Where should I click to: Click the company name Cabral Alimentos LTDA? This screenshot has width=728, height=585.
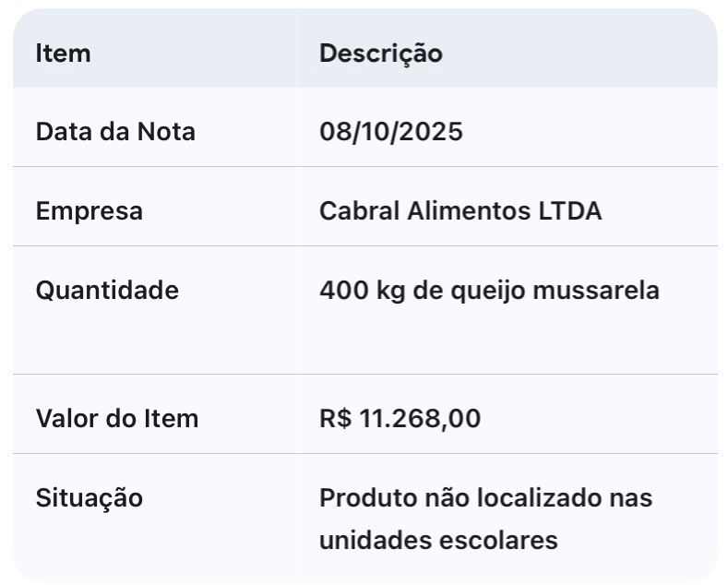459,211
